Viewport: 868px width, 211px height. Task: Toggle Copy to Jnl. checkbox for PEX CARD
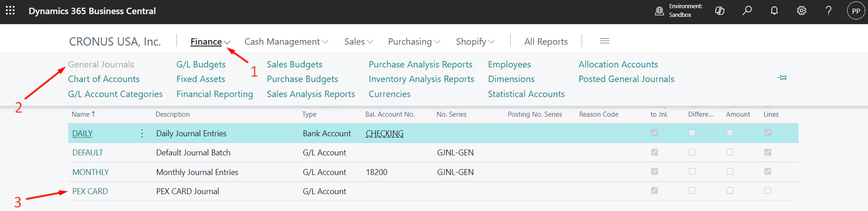click(654, 190)
